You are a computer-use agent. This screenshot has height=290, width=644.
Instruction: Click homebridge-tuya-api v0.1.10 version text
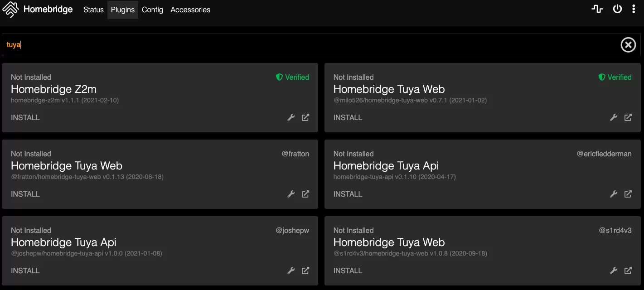[x=395, y=177]
